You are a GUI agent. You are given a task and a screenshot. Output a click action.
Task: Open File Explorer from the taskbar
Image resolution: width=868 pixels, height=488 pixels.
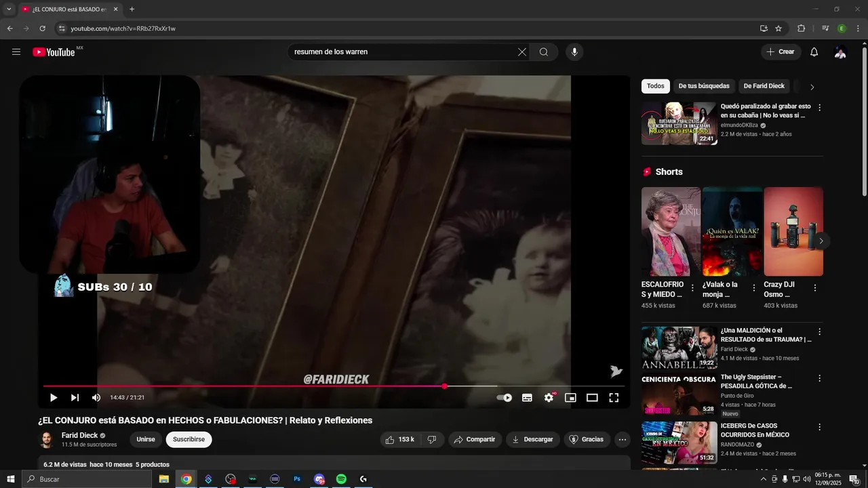pyautogui.click(x=164, y=479)
